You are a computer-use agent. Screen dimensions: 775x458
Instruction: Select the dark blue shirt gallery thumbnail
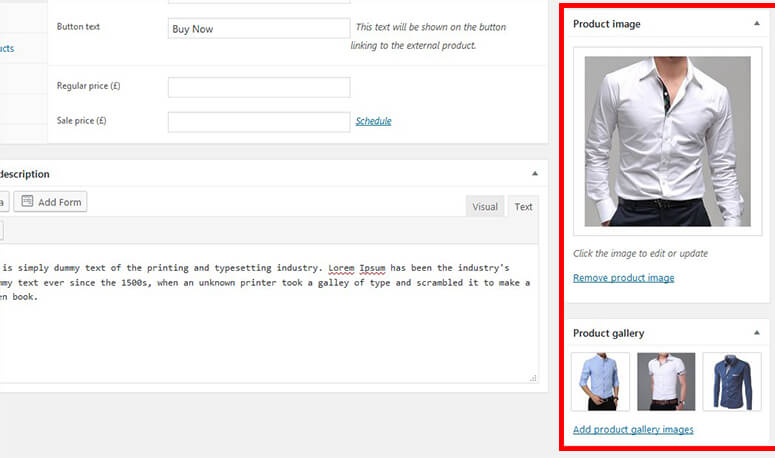tap(732, 381)
